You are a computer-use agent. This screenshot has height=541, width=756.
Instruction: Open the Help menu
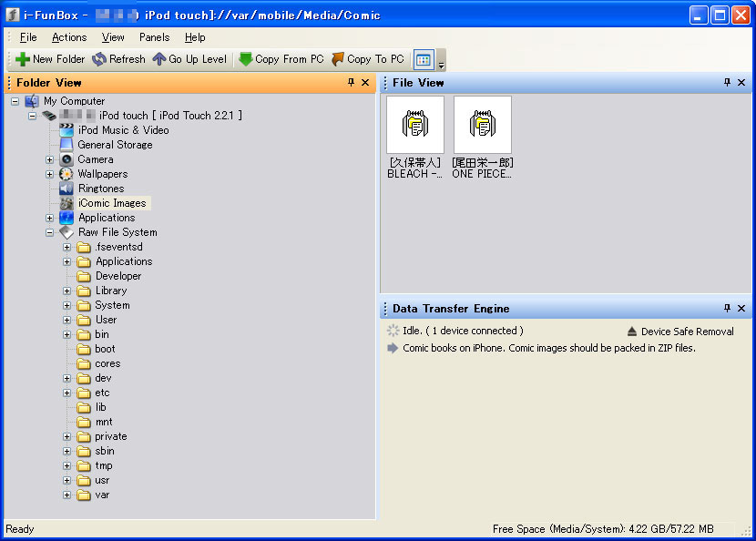pyautogui.click(x=195, y=37)
